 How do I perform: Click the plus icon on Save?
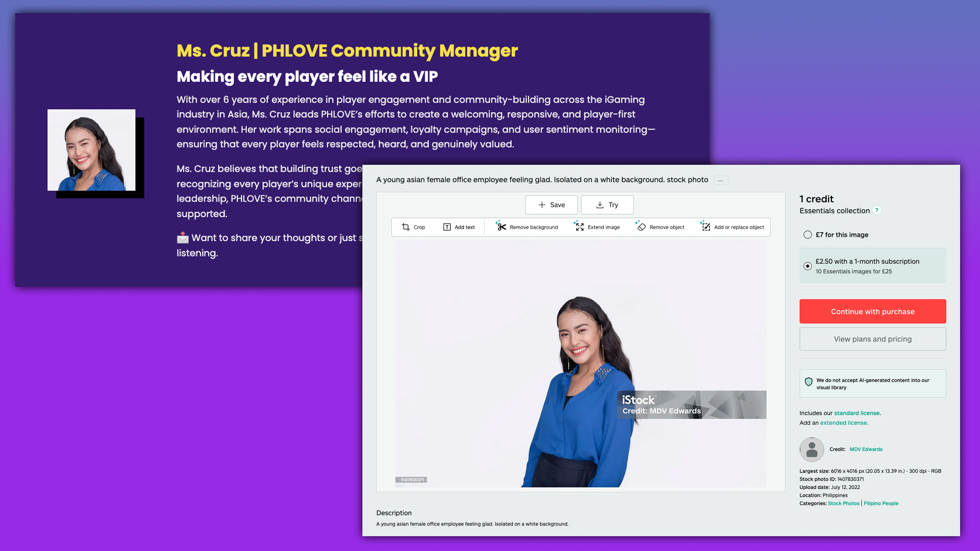[542, 205]
